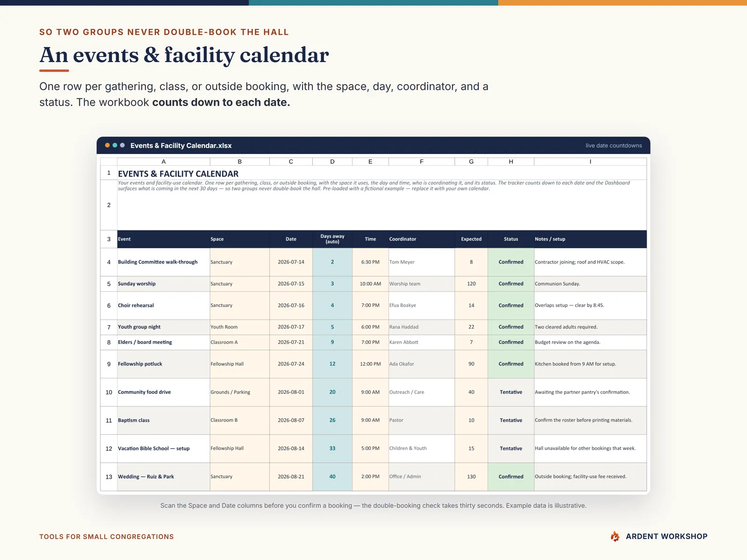Click the 'Expected' column heading
747x560 pixels.
click(x=471, y=239)
